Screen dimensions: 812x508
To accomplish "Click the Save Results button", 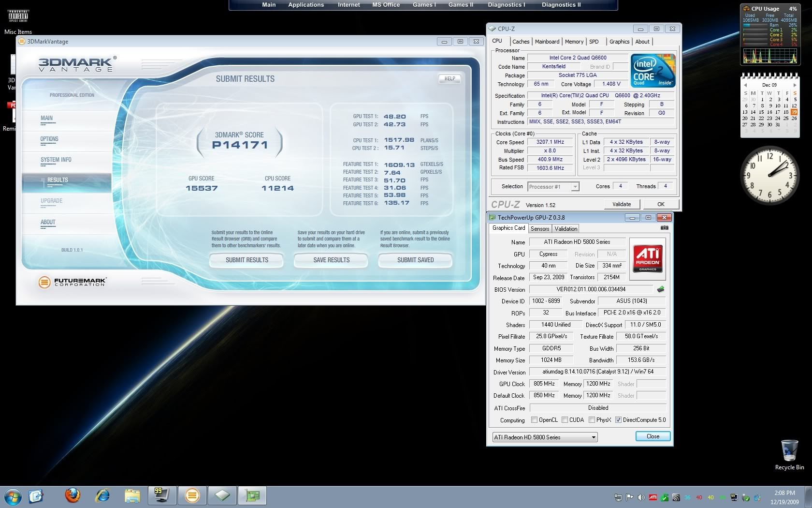I will point(331,260).
